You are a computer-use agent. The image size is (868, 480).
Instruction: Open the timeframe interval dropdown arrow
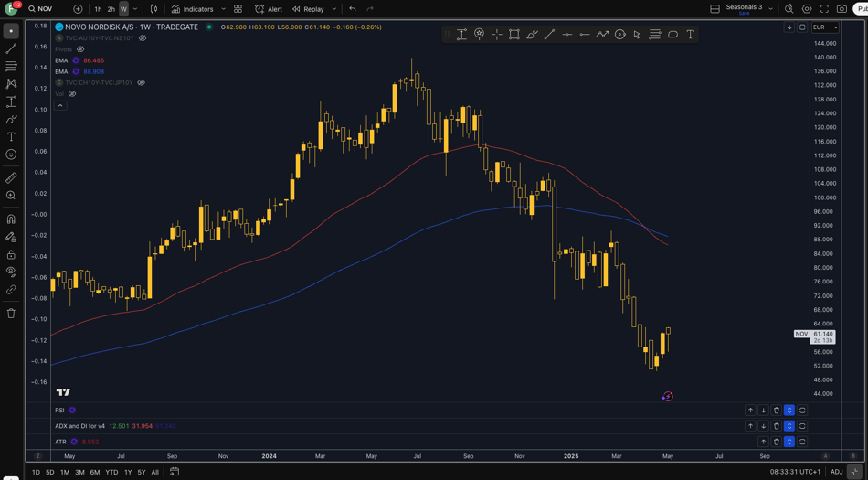pyautogui.click(x=135, y=9)
